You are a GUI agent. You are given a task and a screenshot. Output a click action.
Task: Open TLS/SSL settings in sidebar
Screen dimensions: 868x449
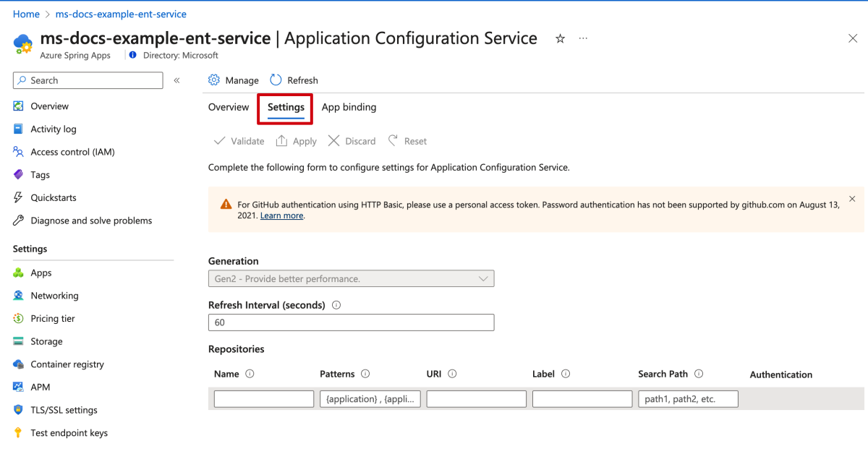64,410
